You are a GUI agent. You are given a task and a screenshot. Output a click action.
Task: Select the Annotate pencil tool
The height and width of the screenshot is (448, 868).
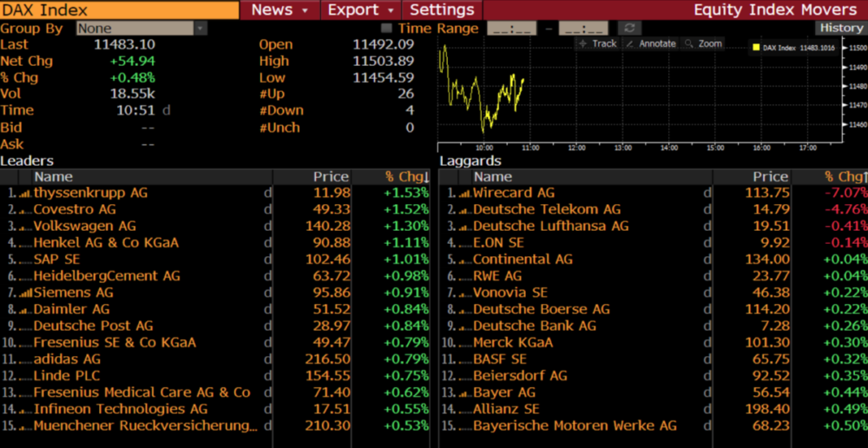(651, 43)
